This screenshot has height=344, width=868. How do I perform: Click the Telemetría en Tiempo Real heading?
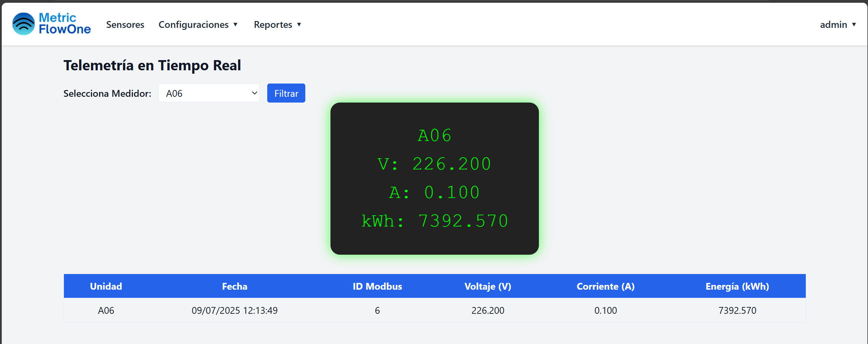click(x=152, y=65)
